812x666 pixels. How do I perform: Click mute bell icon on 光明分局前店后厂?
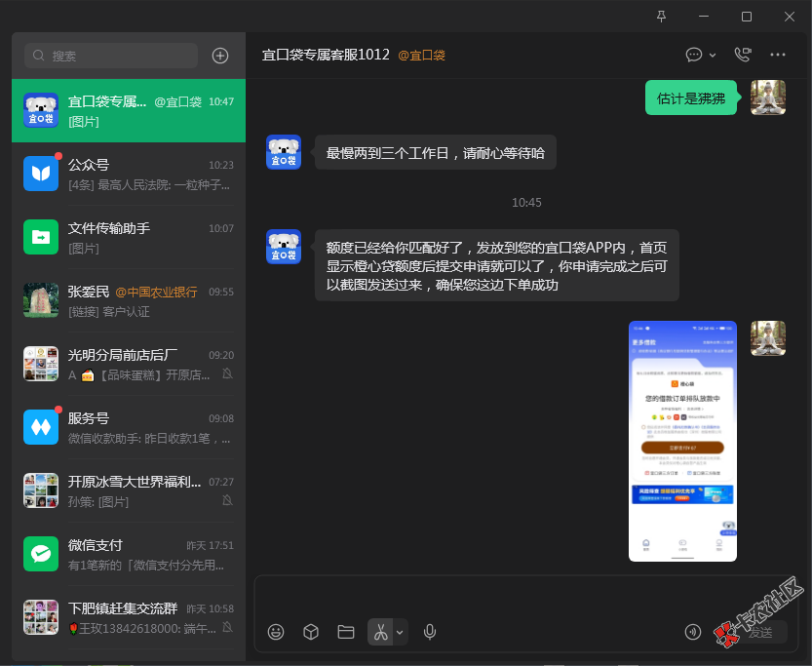pyautogui.click(x=227, y=373)
